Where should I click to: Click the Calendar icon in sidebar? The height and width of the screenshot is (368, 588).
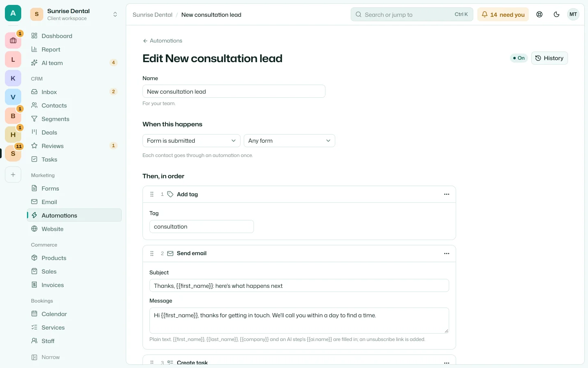point(34,314)
